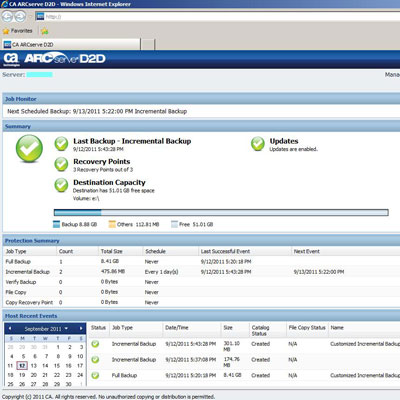400x400 pixels.
Task: Open a new blank browser tab
Action: 148,44
